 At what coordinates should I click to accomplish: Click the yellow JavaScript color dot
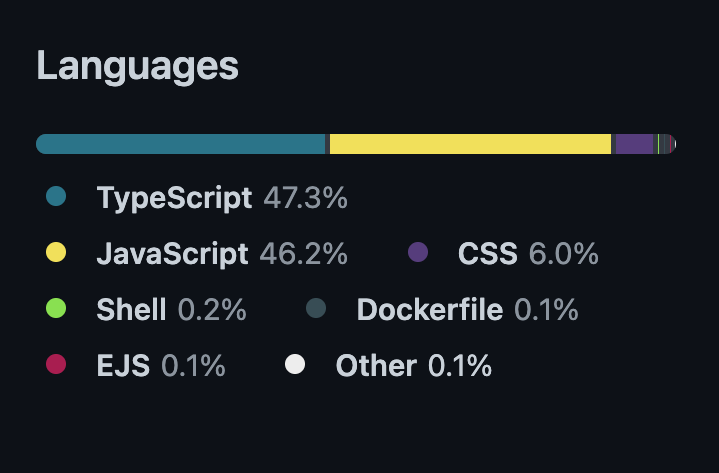(x=56, y=252)
